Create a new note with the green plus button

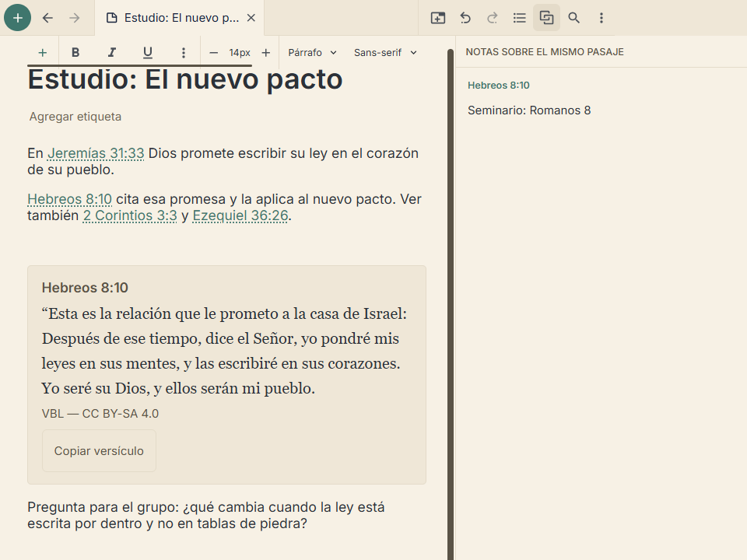point(18,18)
